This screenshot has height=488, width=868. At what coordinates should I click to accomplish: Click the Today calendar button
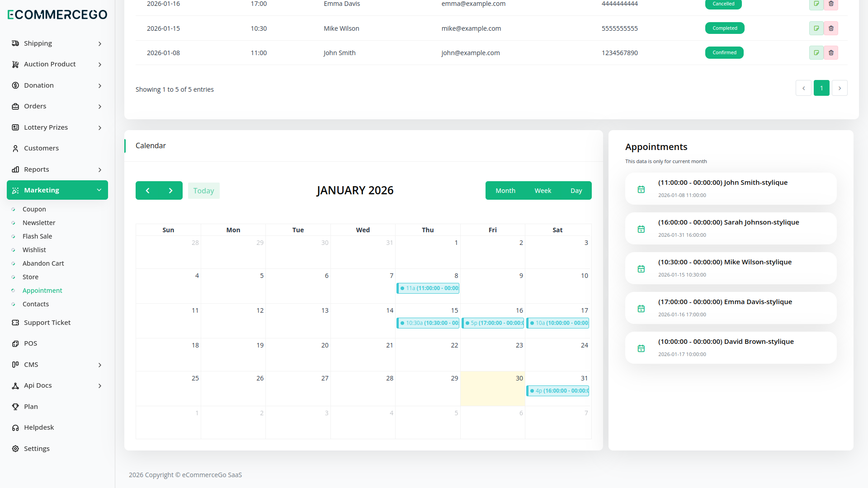click(203, 191)
